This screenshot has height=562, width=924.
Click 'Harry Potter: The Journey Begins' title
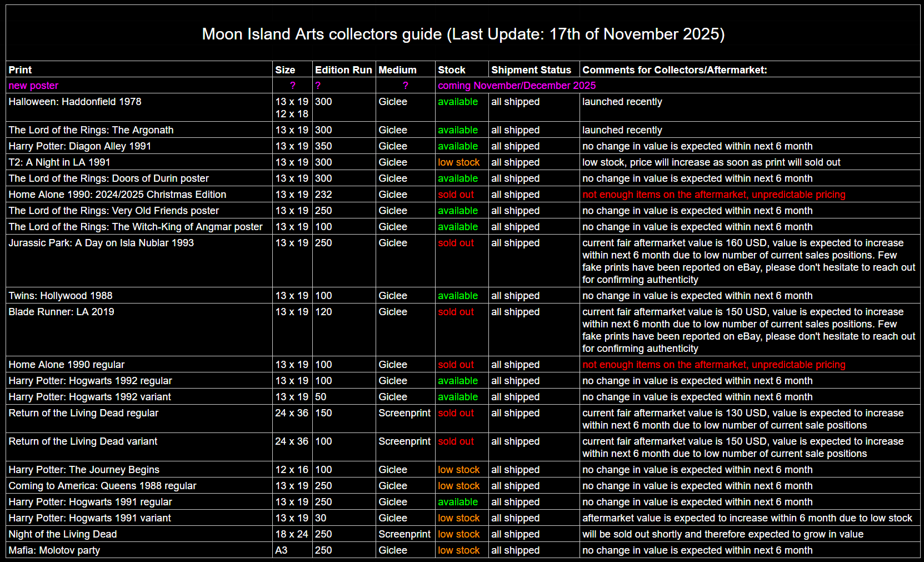84,470
